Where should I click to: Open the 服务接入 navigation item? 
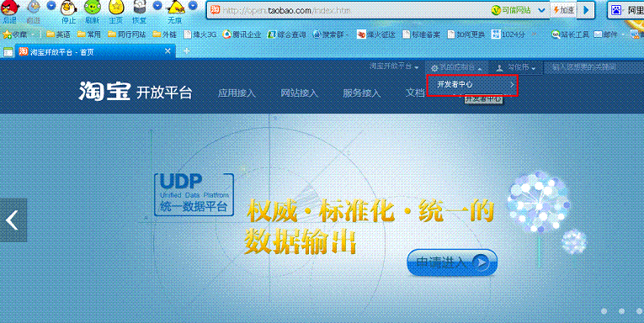tap(361, 93)
